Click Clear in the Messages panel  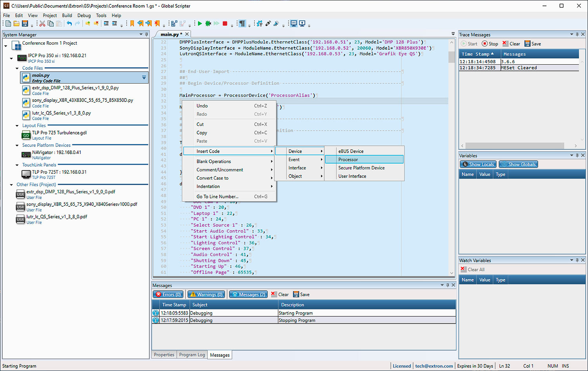pyautogui.click(x=279, y=295)
